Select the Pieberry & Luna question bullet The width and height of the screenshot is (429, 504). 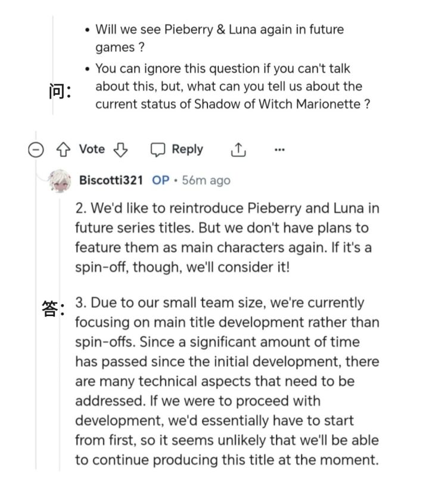[219, 38]
